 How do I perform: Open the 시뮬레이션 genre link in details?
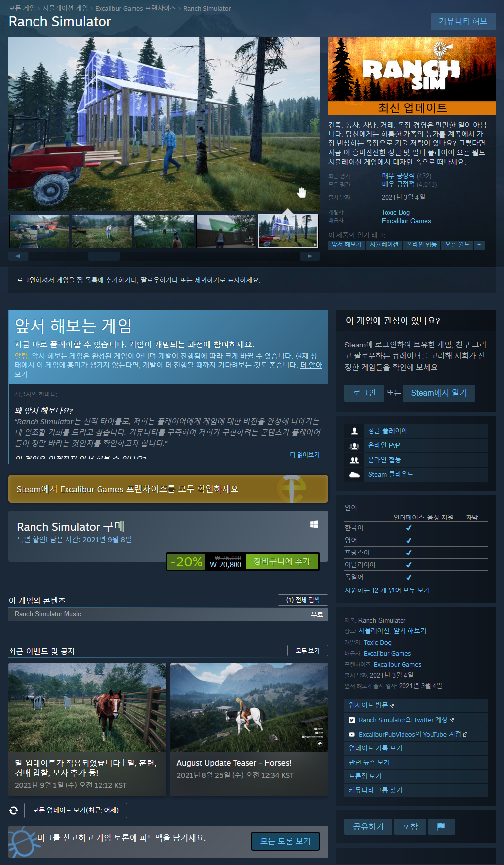[x=374, y=631]
